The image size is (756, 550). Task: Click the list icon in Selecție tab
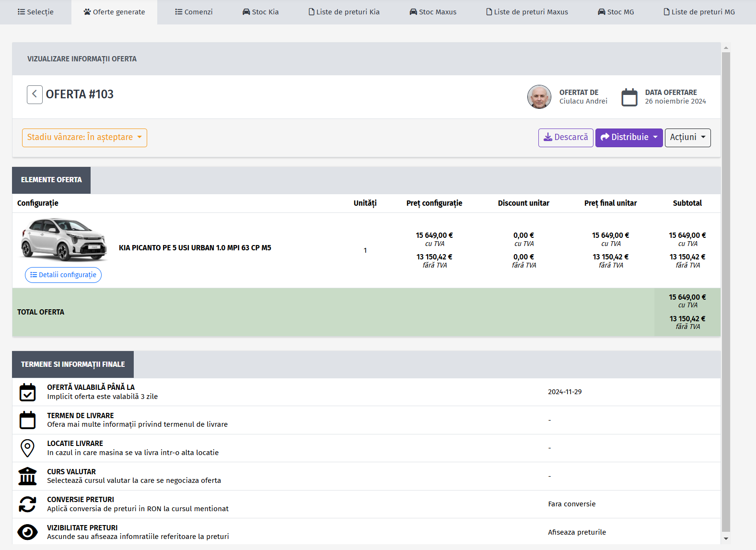21,12
